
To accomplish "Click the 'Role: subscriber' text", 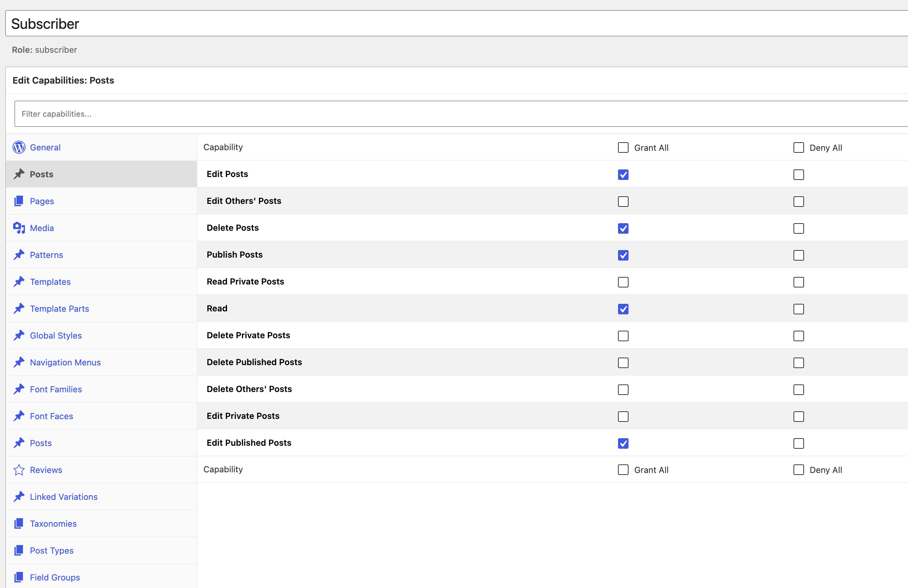I will click(44, 50).
